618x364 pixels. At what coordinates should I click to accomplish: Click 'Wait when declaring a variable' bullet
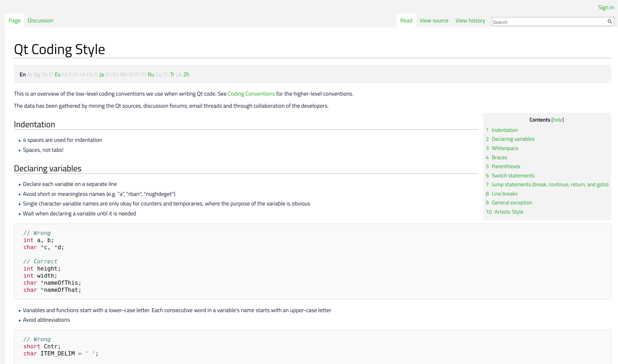pyautogui.click(x=80, y=214)
